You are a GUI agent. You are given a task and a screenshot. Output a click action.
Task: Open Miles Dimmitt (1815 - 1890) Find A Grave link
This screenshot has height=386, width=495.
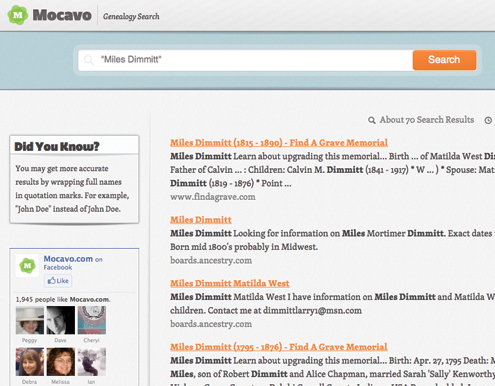[x=279, y=143]
